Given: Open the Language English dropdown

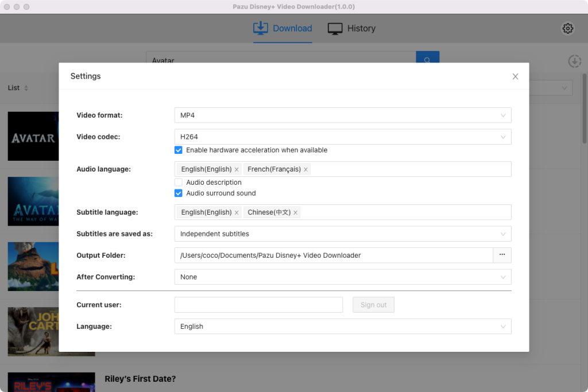Looking at the screenshot, I should click(343, 327).
